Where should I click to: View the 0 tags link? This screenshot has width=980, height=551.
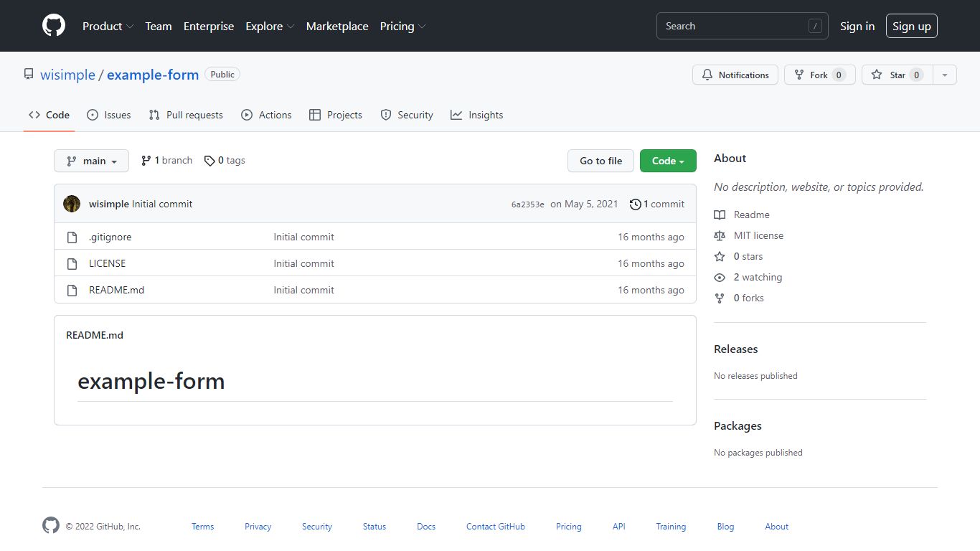pos(225,161)
